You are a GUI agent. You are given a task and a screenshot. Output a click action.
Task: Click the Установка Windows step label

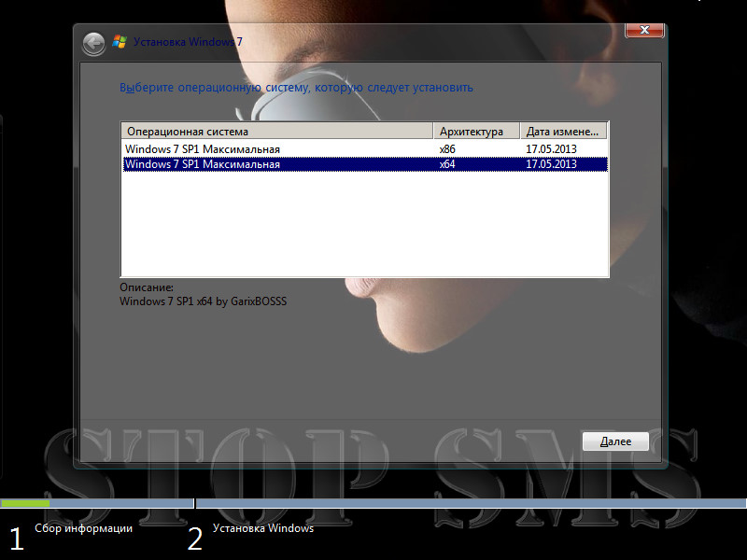click(x=263, y=528)
